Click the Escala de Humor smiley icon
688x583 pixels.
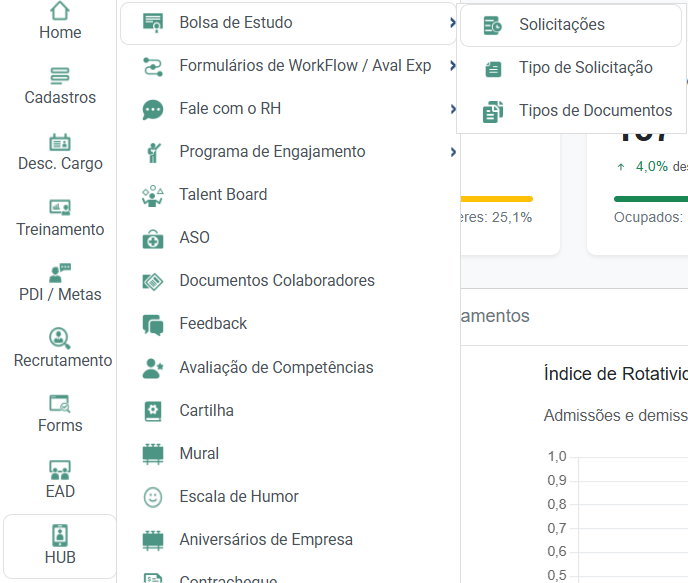click(x=153, y=497)
